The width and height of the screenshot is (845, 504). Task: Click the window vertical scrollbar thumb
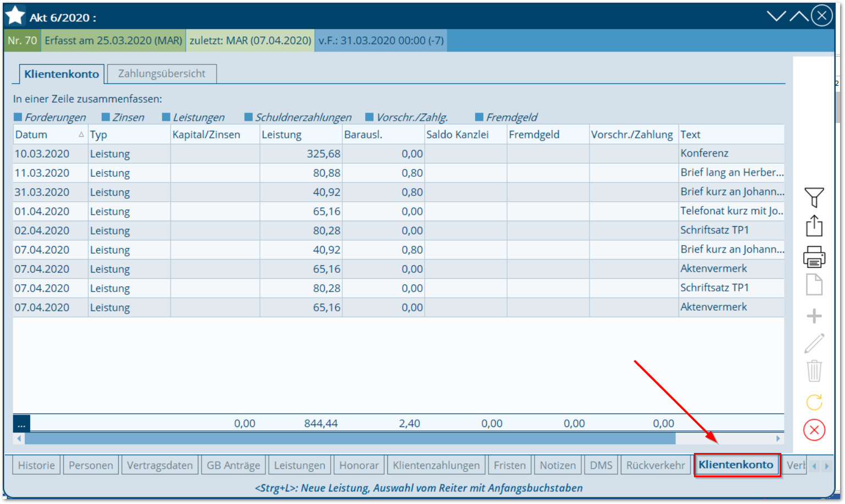[x=838, y=107]
